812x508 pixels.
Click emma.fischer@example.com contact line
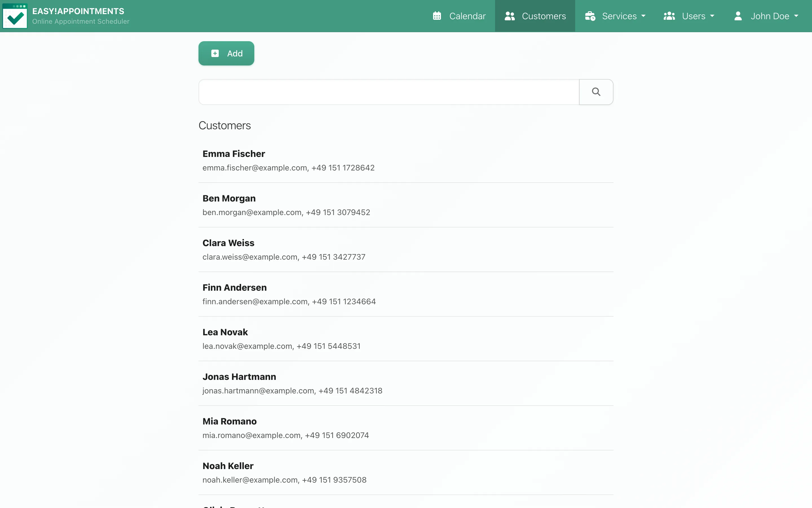tap(288, 168)
